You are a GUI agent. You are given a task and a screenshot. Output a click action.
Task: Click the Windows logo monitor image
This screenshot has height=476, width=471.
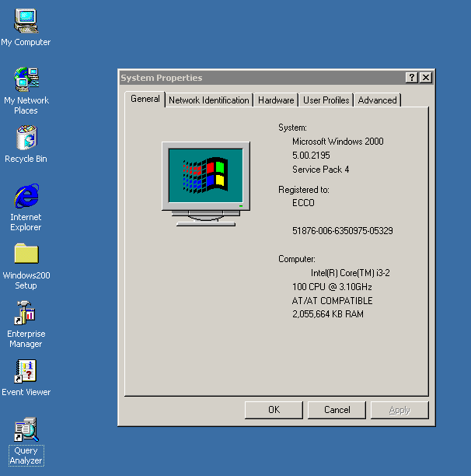pos(206,183)
